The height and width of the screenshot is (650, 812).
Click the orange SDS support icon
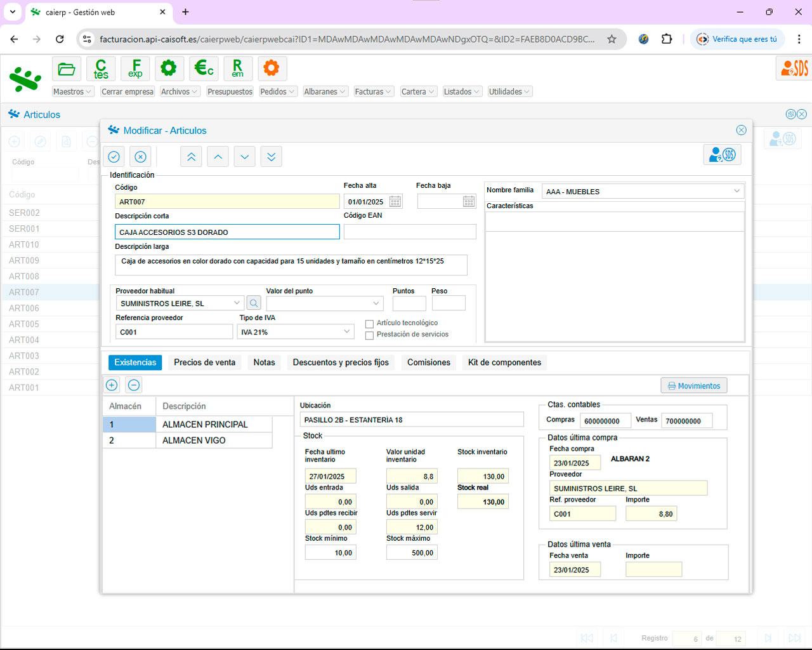pyautogui.click(x=794, y=68)
